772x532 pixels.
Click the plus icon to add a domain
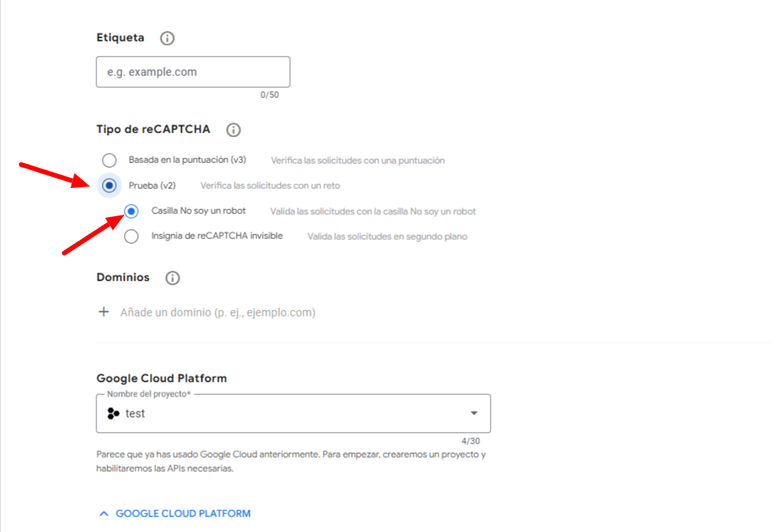(103, 312)
